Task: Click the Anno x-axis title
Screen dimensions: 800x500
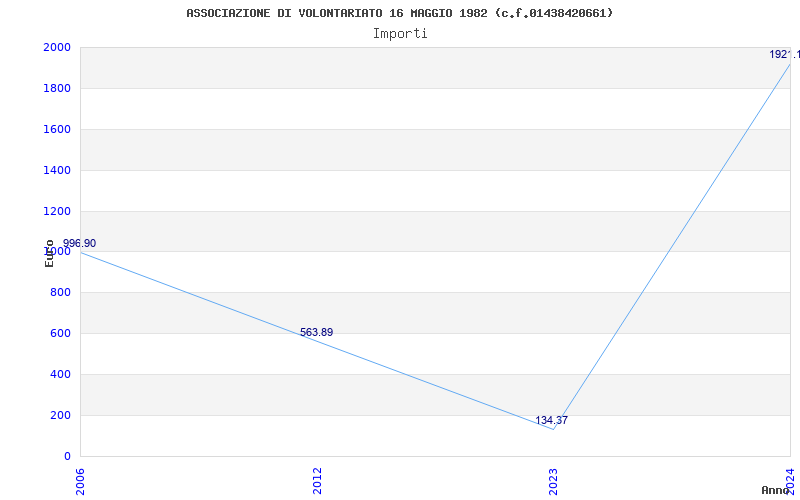Action: (x=776, y=490)
